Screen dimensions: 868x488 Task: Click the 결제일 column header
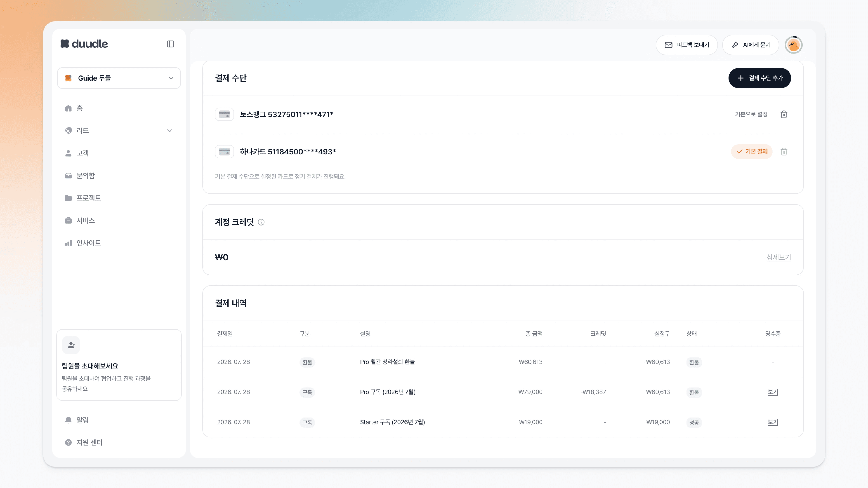[225, 334]
